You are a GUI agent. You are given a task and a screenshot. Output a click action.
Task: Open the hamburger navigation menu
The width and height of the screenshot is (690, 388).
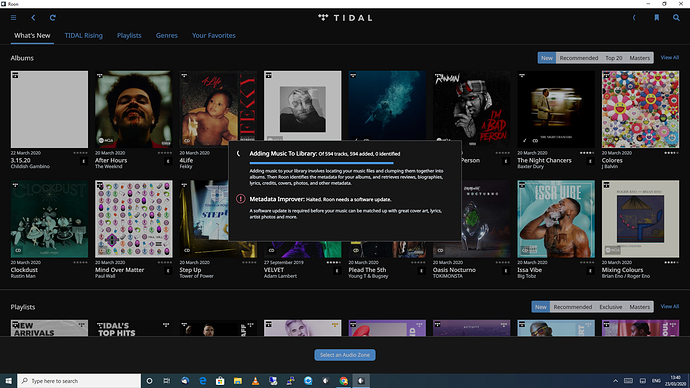[x=14, y=18]
